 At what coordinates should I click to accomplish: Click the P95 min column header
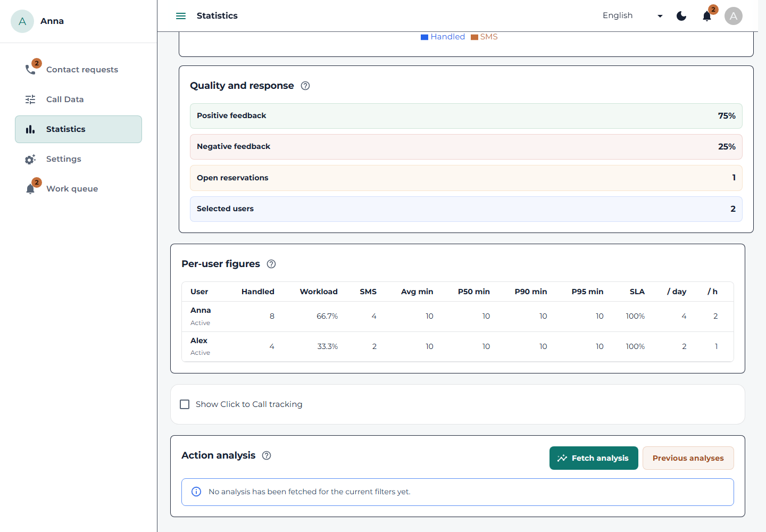click(587, 292)
